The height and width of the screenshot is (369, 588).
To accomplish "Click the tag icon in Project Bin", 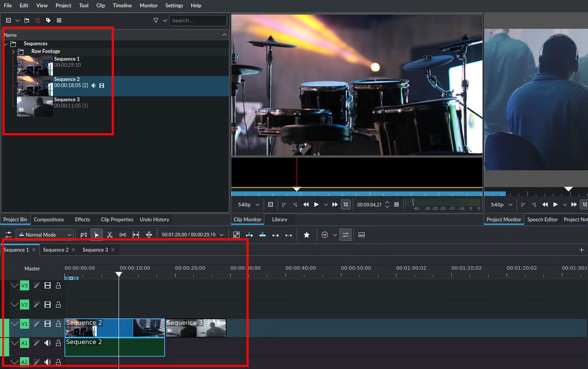I will 48,20.
